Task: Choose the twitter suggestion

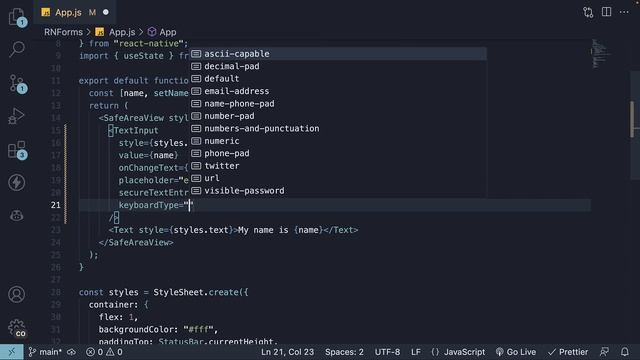Action: tap(338, 166)
